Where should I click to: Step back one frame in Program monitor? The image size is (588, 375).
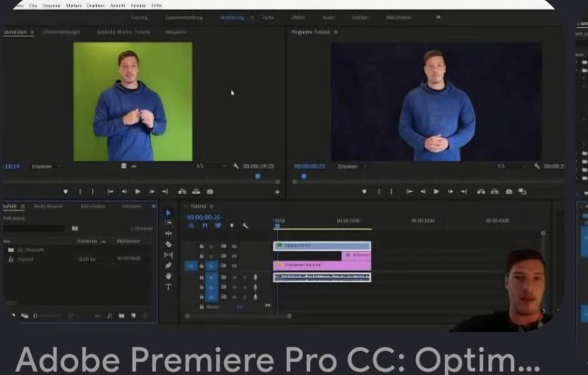423,192
